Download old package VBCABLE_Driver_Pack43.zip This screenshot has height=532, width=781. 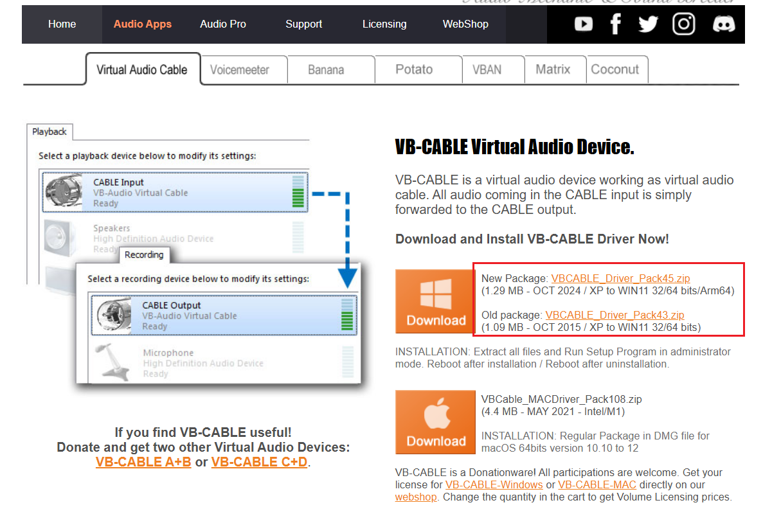coord(615,315)
